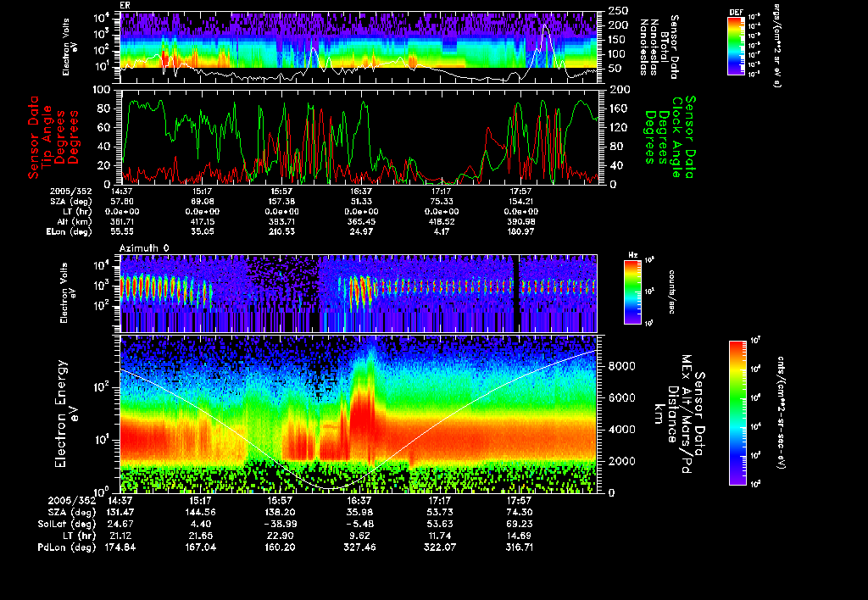Viewport: 868px width, 600px height.
Task: Click the SZA value 144.56
Action: click(200, 512)
